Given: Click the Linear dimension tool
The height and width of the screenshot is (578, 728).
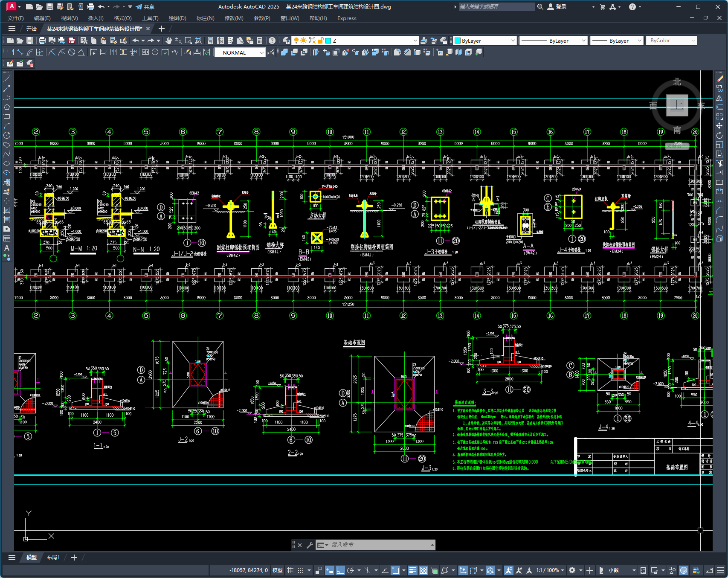Looking at the screenshot, I should click(x=10, y=52).
